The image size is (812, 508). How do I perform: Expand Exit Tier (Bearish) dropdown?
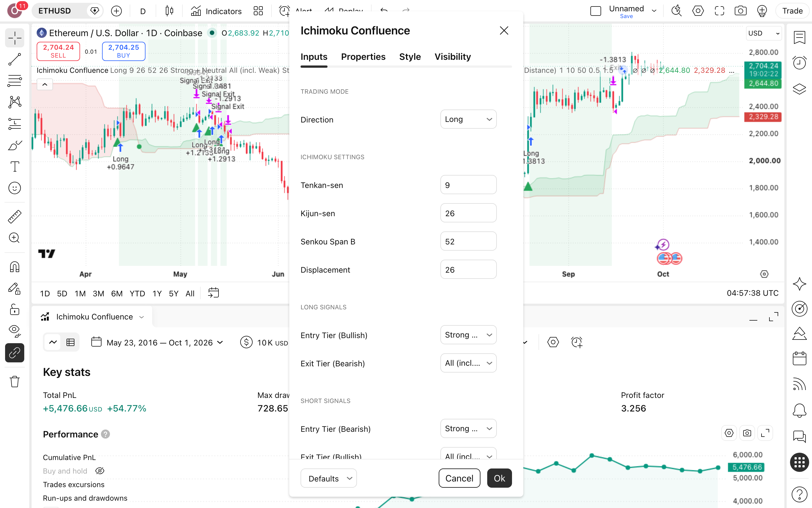tap(468, 363)
